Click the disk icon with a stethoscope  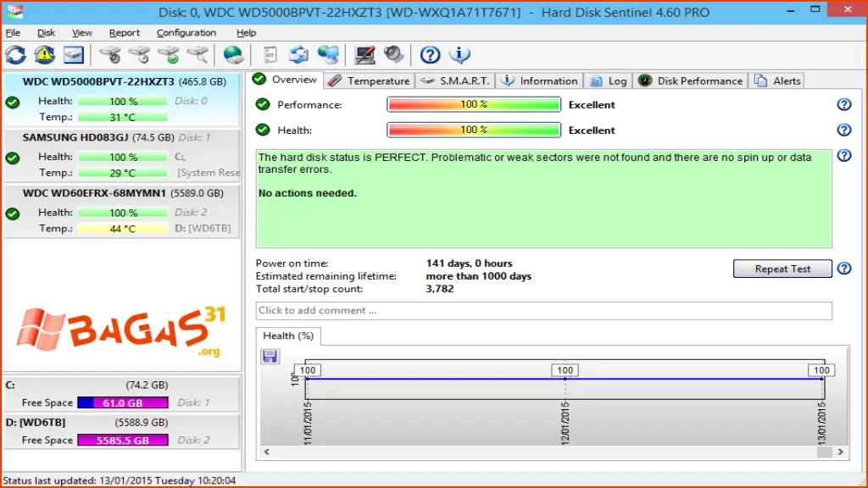(110, 55)
